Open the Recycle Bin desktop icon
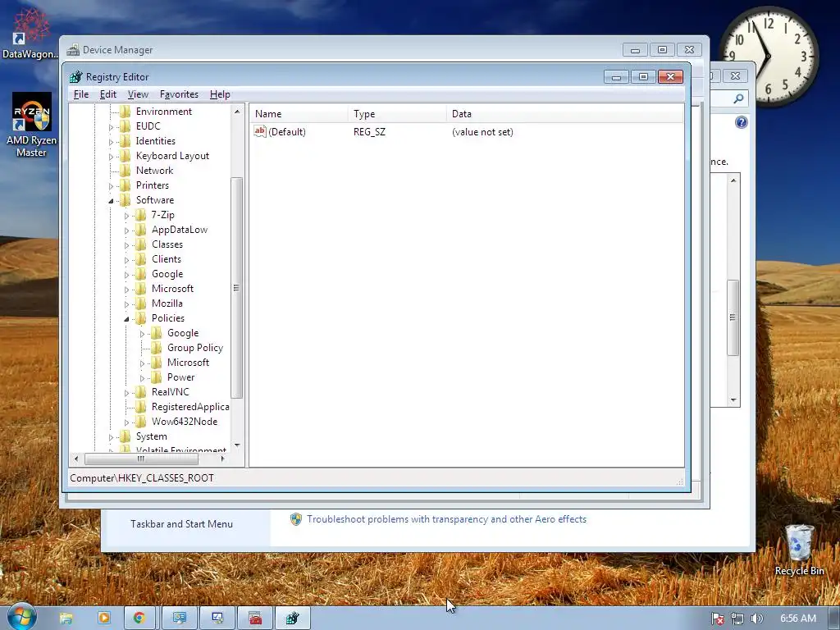 799,550
